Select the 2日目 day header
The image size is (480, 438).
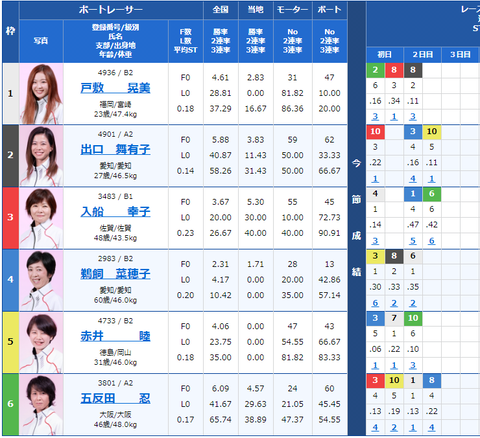pyautogui.click(x=422, y=55)
